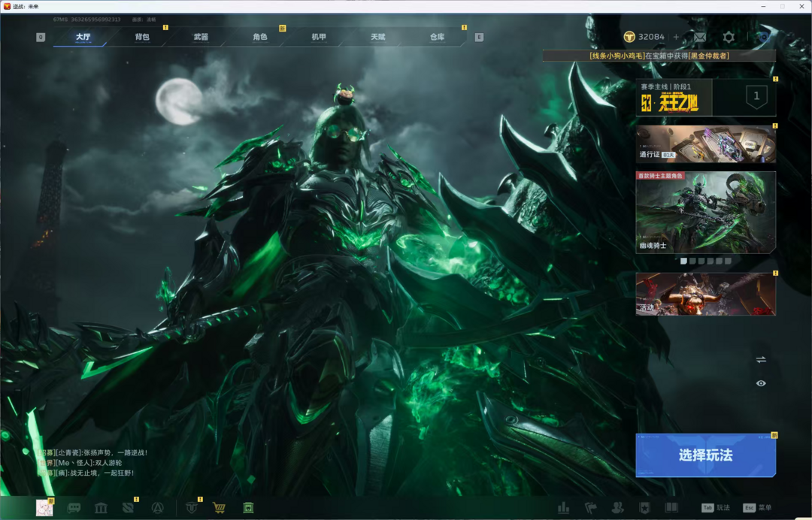Click the Q previous-tab key icon
Viewport: 812px width, 520px height.
(41, 38)
